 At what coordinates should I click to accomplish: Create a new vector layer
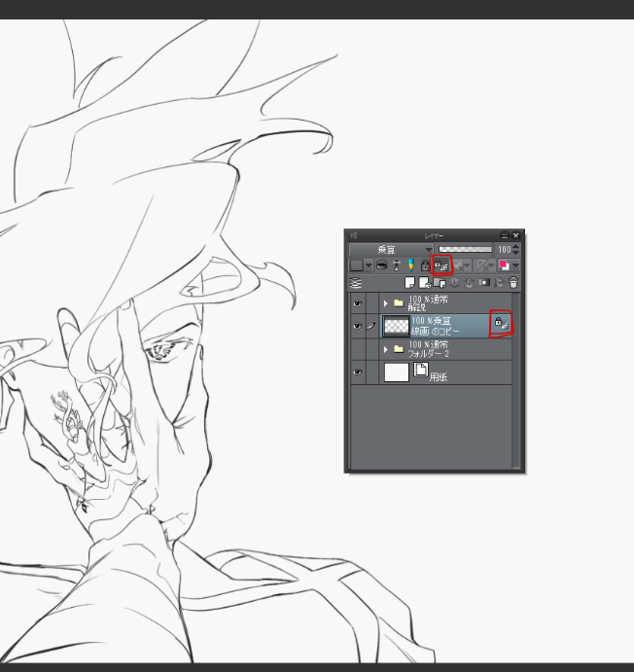pyautogui.click(x=425, y=283)
